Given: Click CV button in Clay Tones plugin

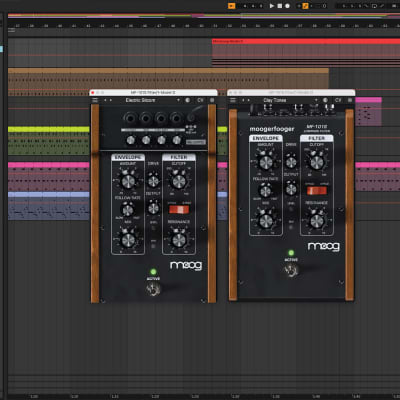Looking at the screenshot, I should pos(338,100).
